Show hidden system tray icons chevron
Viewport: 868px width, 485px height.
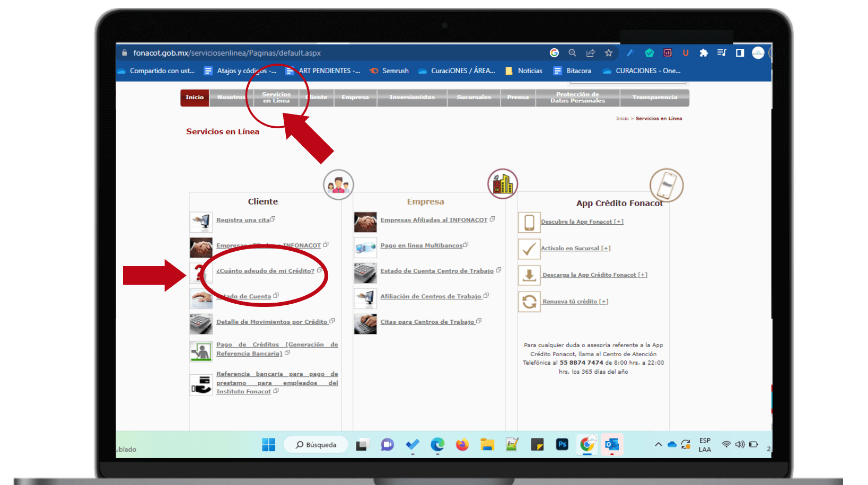click(658, 445)
